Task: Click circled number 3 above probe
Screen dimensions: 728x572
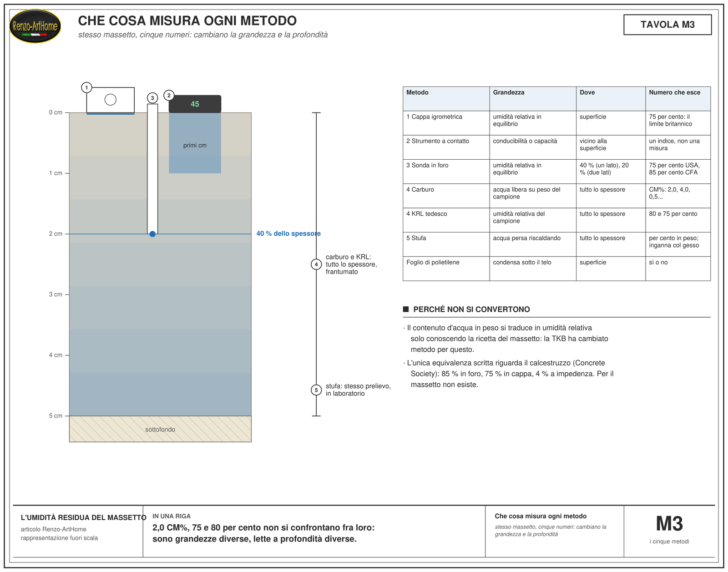Action: click(x=152, y=98)
